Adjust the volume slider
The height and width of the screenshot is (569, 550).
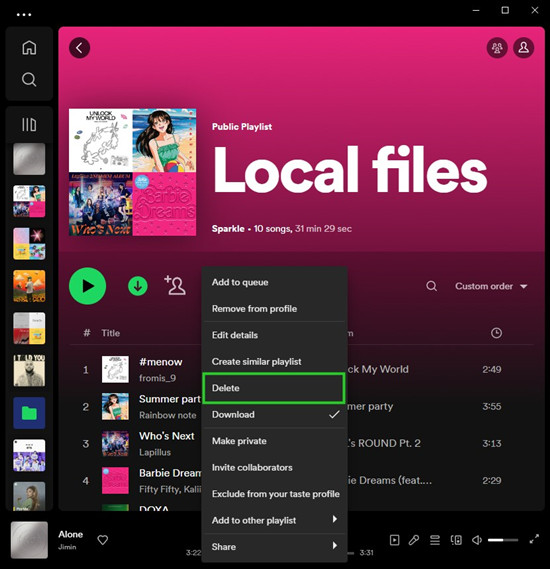pos(503,540)
